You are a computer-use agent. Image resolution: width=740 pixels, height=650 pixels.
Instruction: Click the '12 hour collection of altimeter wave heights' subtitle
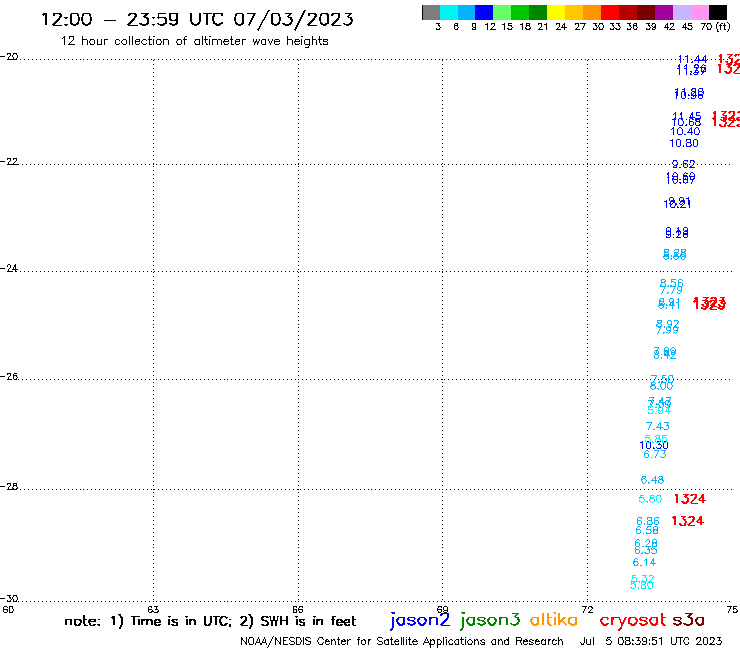coord(194,41)
